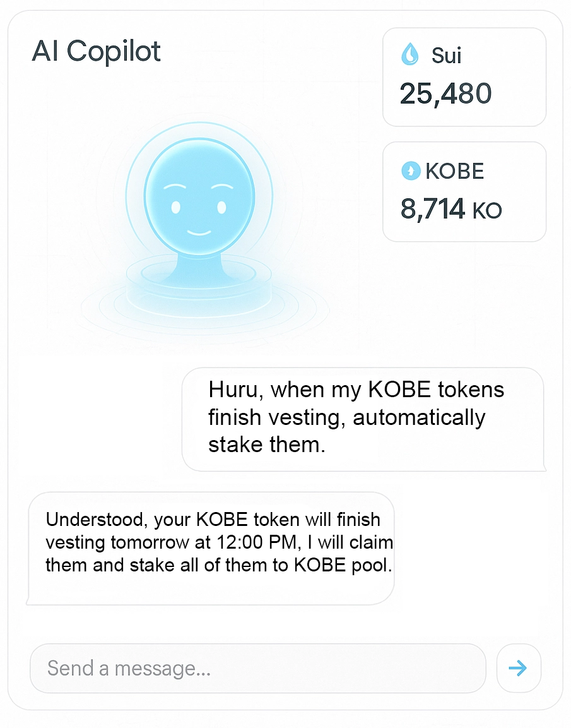Click "Understood" in the assistant reply
This screenshot has height=728, width=571.
tap(96, 520)
